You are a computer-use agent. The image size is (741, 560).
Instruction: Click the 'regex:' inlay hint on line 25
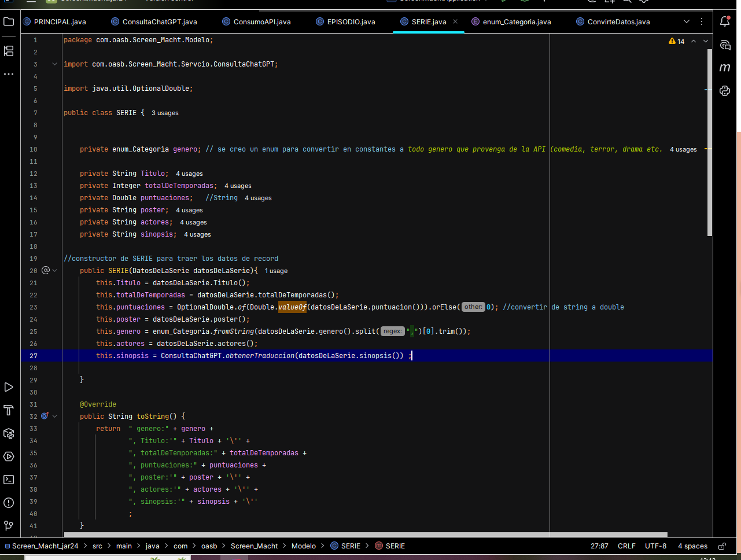tap(392, 331)
